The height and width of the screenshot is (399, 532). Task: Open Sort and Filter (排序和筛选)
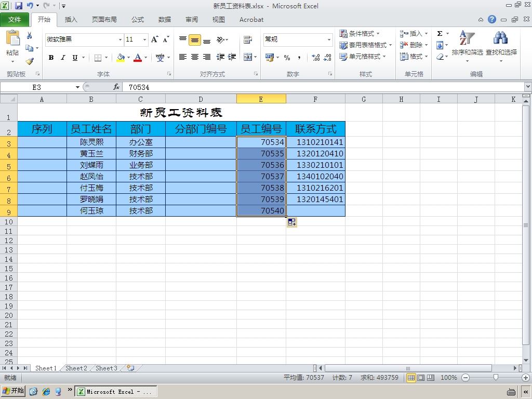[x=467, y=46]
